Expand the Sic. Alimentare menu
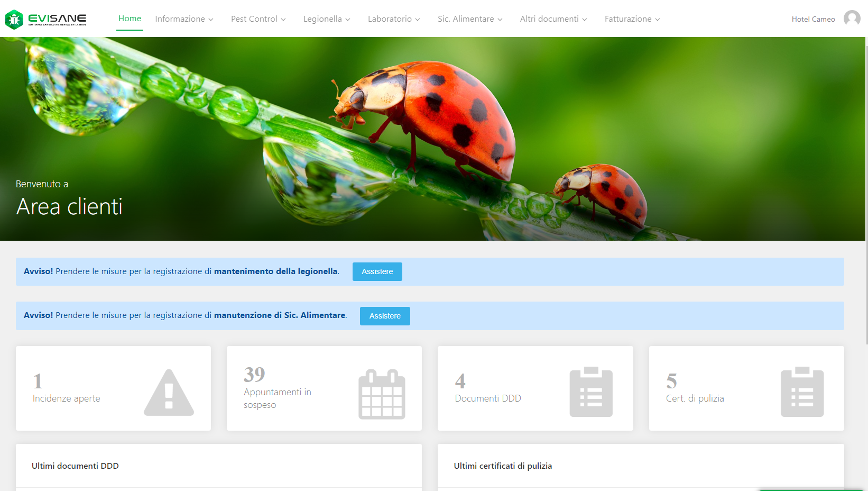The image size is (868, 491). point(470,19)
